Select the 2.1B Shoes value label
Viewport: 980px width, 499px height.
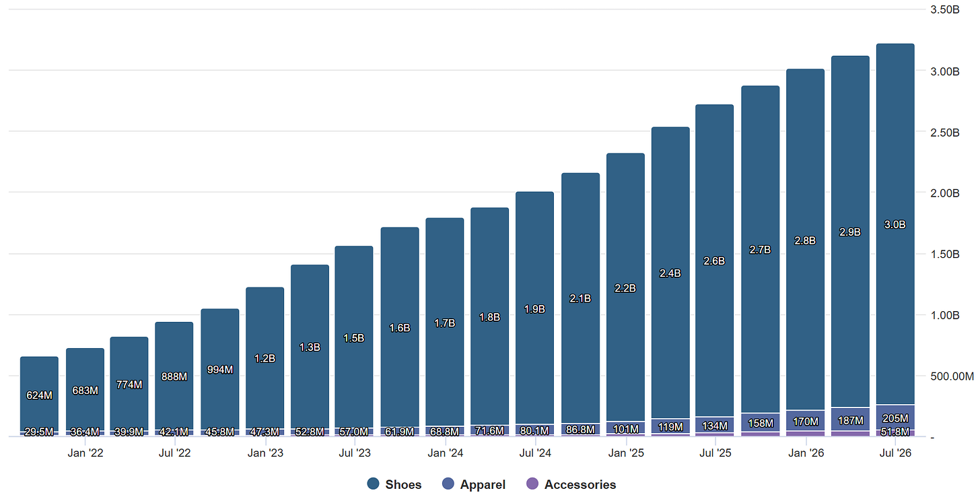pyautogui.click(x=580, y=299)
